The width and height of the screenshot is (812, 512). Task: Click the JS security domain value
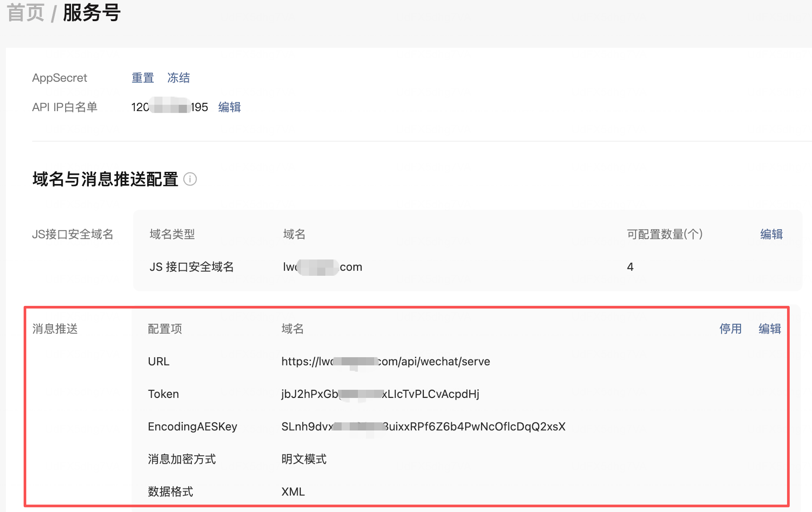(x=322, y=267)
